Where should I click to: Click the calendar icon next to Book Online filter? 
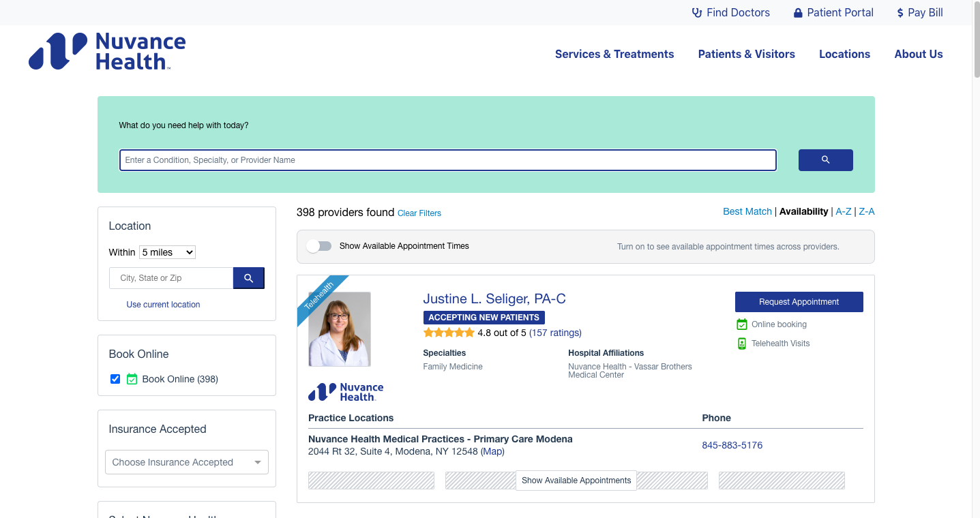tap(132, 379)
